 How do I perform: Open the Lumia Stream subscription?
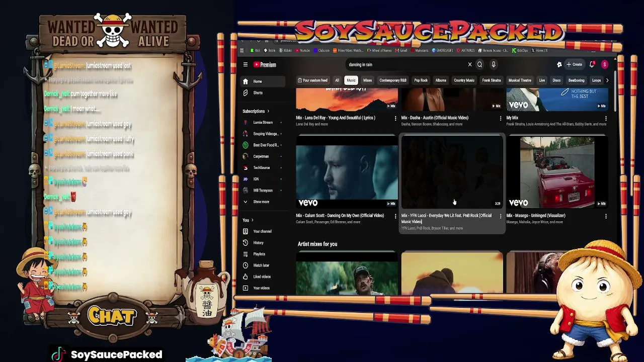coord(262,122)
